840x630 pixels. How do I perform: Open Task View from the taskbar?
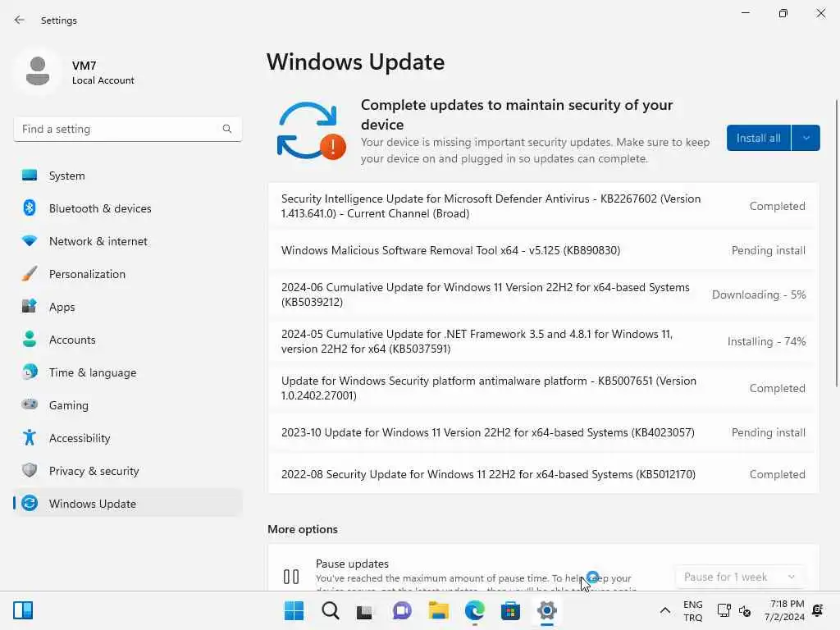pos(365,611)
